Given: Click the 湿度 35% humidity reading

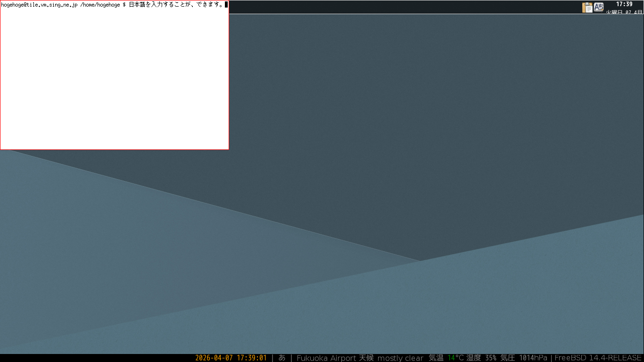Looking at the screenshot, I should (x=481, y=358).
